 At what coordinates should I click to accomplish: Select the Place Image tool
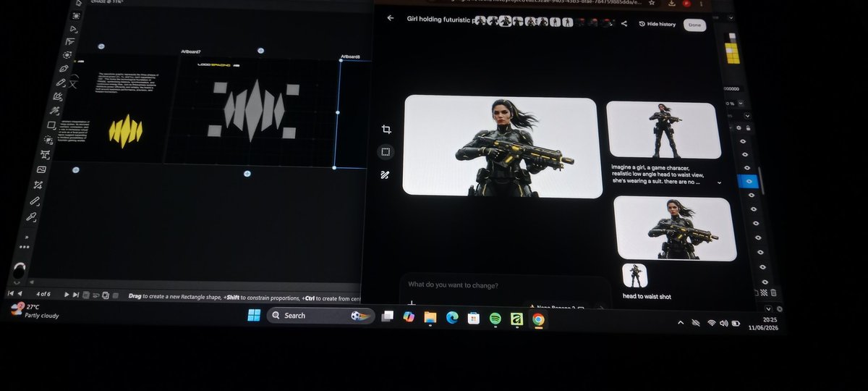(x=42, y=169)
